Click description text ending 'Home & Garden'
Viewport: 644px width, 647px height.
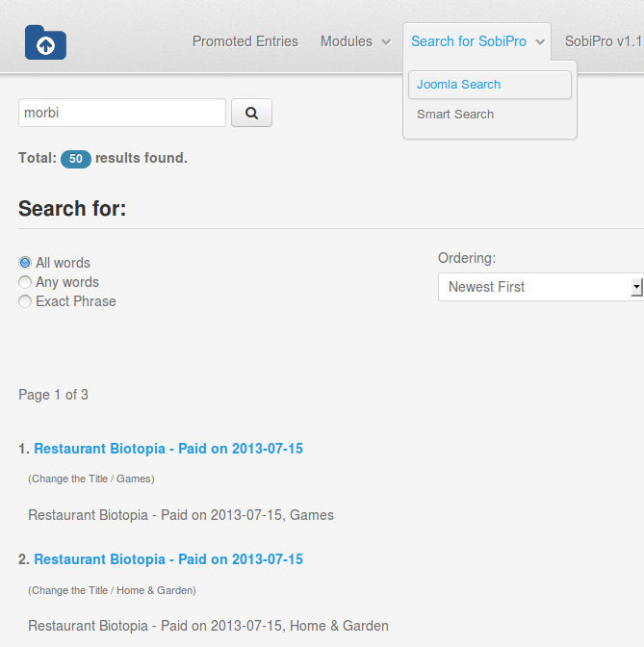[208, 626]
